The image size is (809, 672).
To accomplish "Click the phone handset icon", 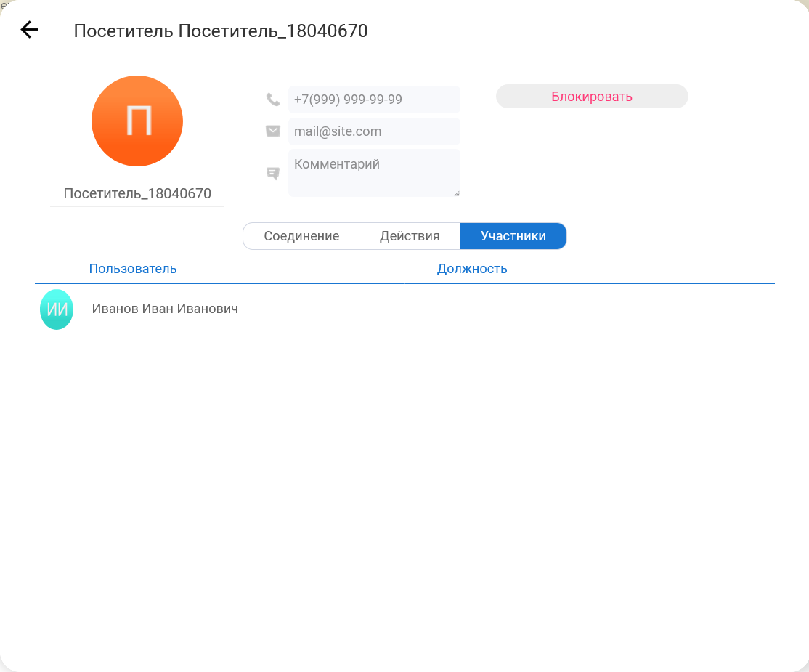I will [x=273, y=100].
